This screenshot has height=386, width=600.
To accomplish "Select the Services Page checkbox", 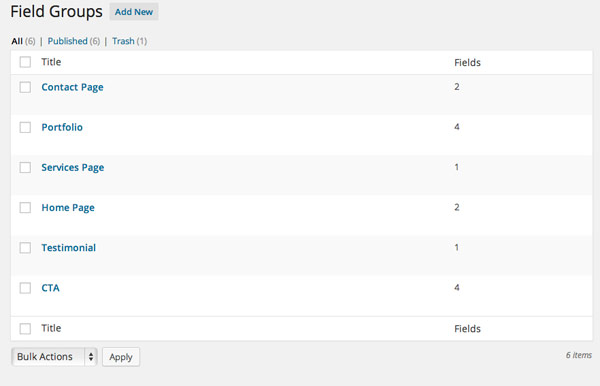I will 25,168.
